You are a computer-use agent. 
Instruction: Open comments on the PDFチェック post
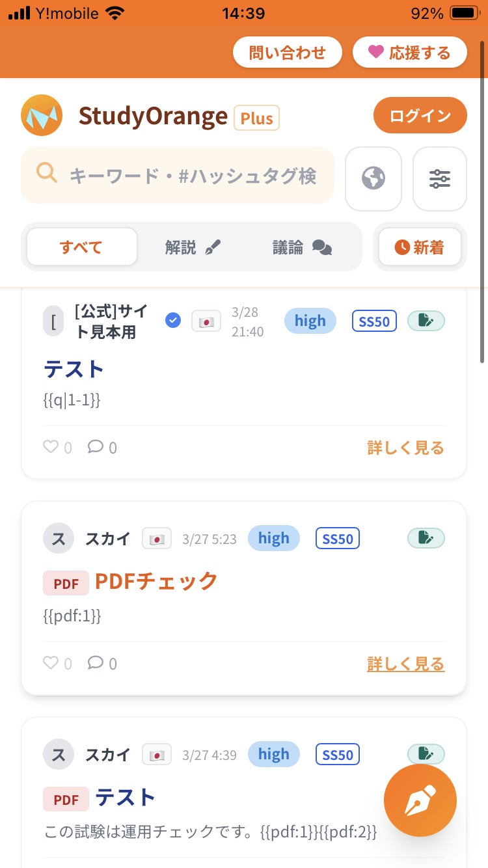pyautogui.click(x=96, y=663)
